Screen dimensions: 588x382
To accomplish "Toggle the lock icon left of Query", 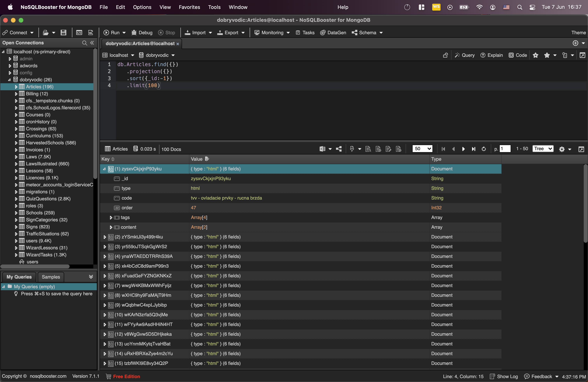I will click(x=445, y=55).
